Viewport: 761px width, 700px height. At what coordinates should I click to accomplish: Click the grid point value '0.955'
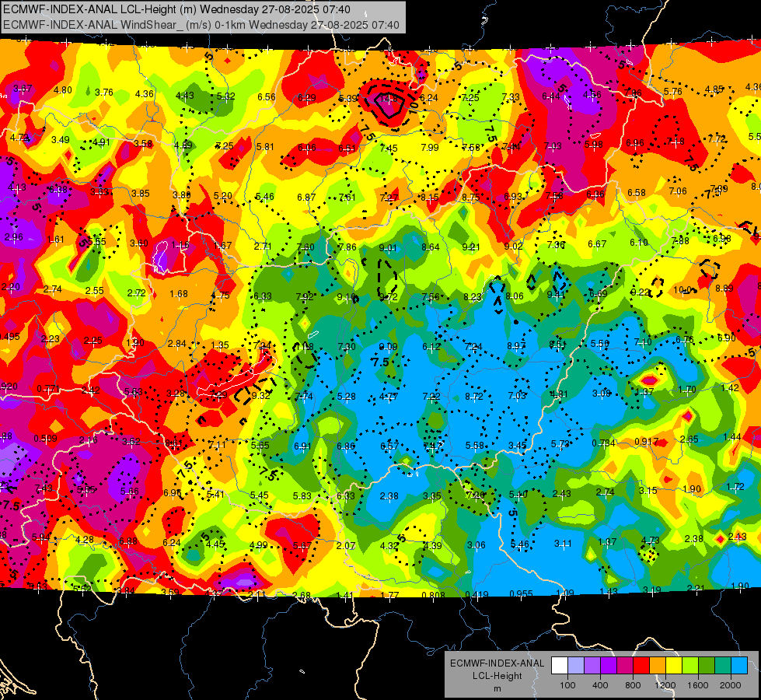pos(522,593)
